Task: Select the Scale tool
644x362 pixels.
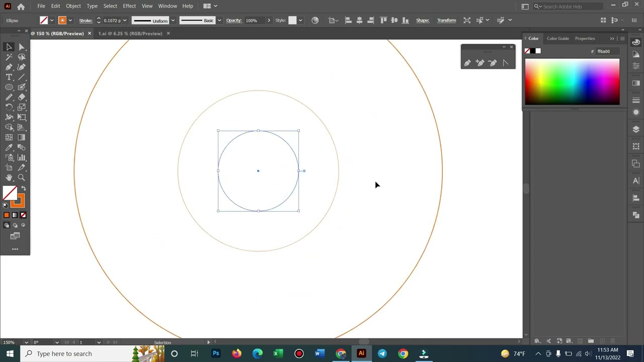Action: (22, 107)
